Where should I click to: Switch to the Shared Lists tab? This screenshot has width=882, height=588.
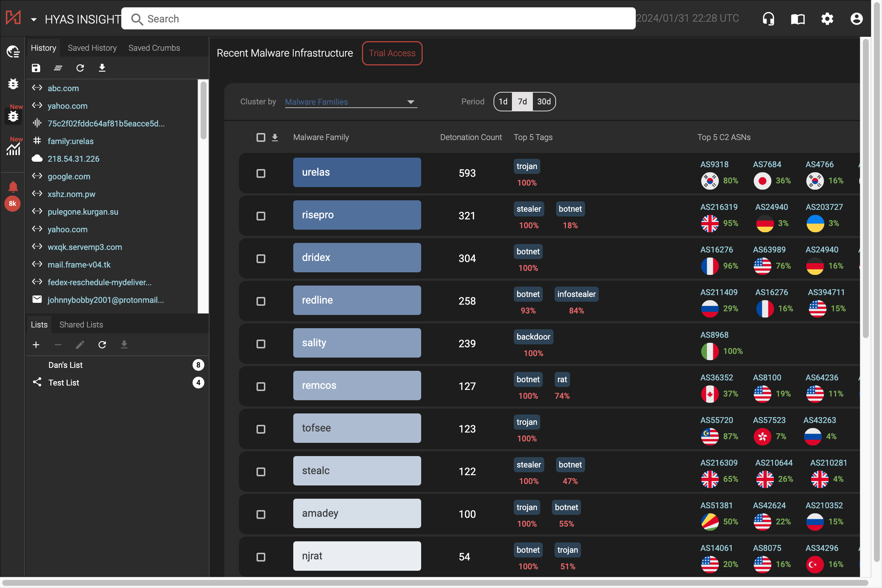[x=81, y=325]
